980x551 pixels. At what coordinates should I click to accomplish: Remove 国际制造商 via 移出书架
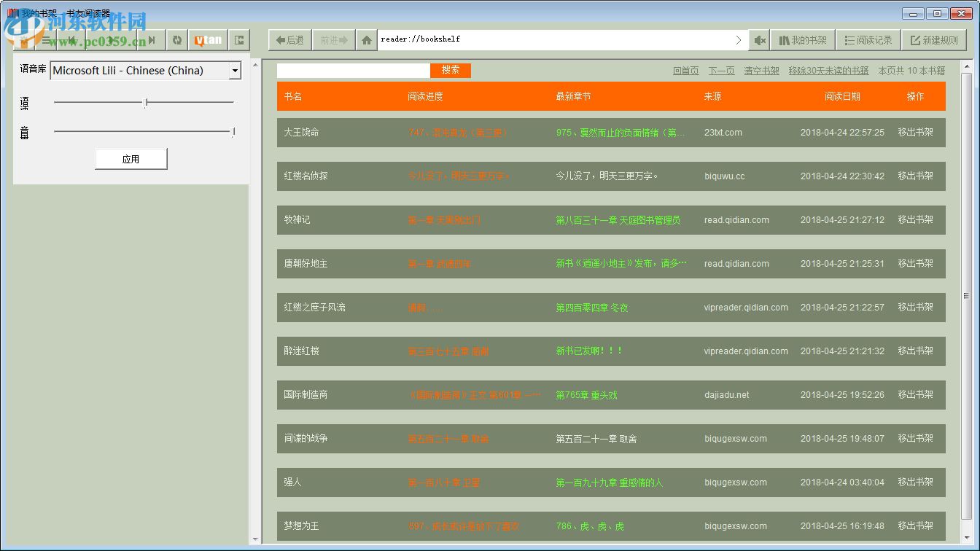915,395
